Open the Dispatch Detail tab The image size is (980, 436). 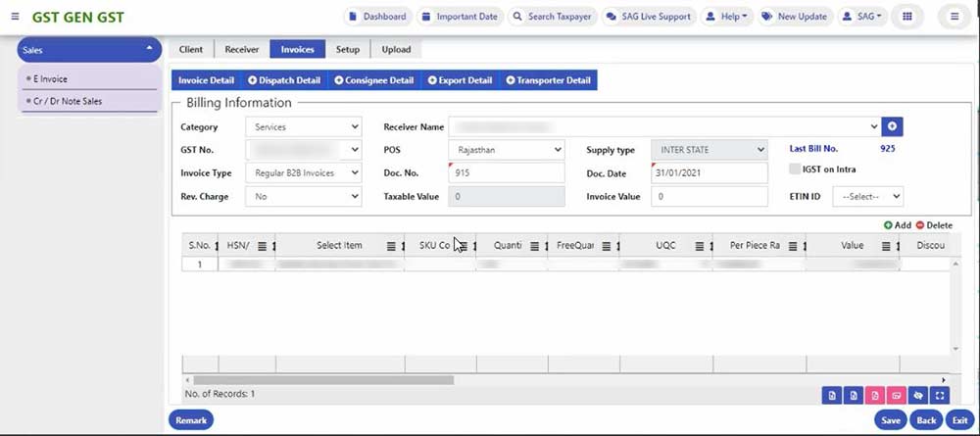(x=284, y=80)
